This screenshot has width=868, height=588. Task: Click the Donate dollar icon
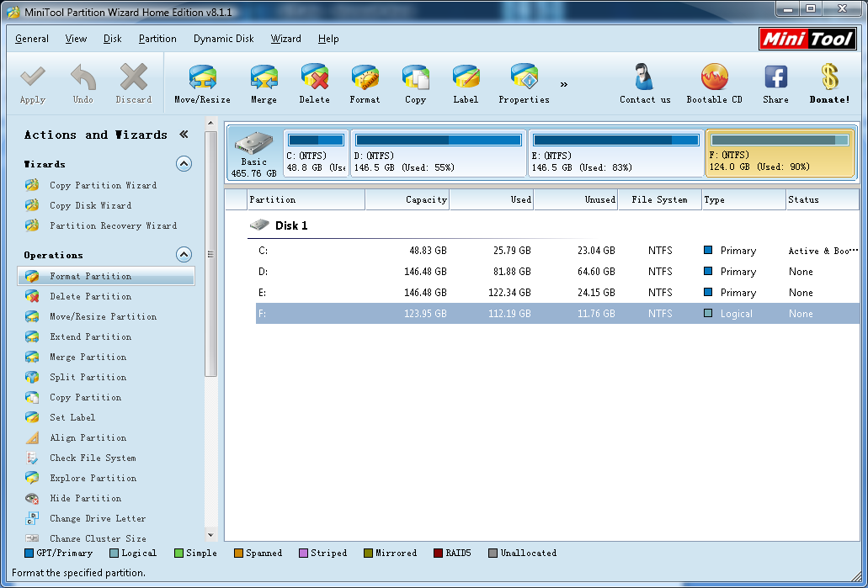click(x=829, y=77)
